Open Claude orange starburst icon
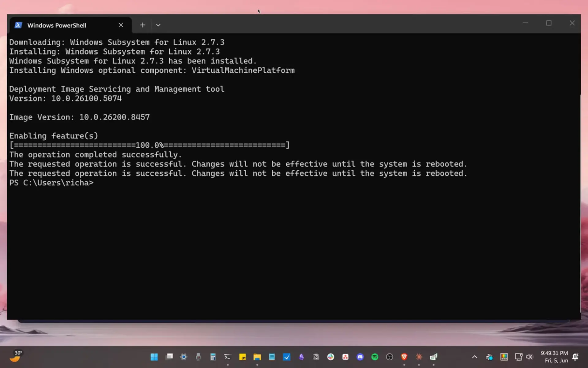This screenshot has width=588, height=368. pos(419,357)
